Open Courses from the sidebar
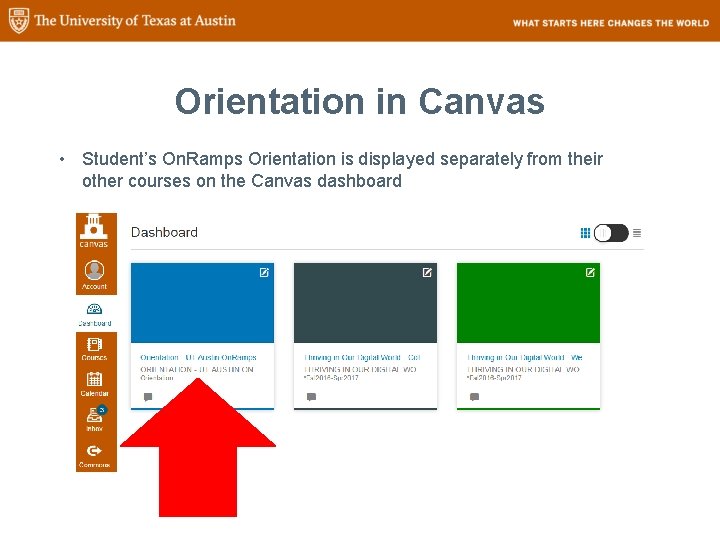 point(94,349)
